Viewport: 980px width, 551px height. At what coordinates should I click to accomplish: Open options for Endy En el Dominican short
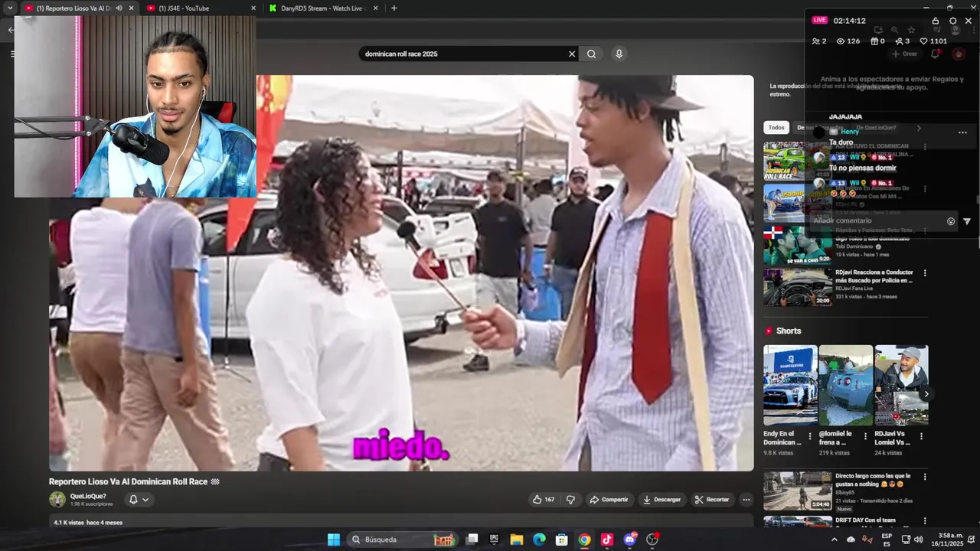810,436
